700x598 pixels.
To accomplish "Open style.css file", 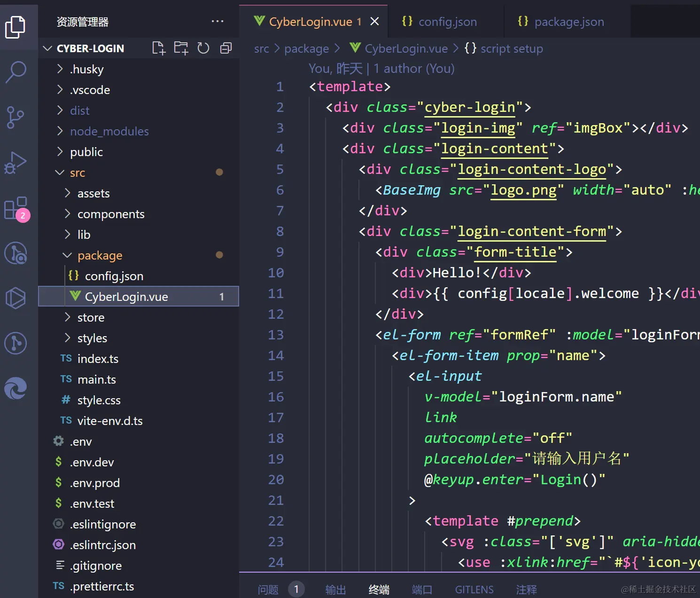I will pos(139,400).
